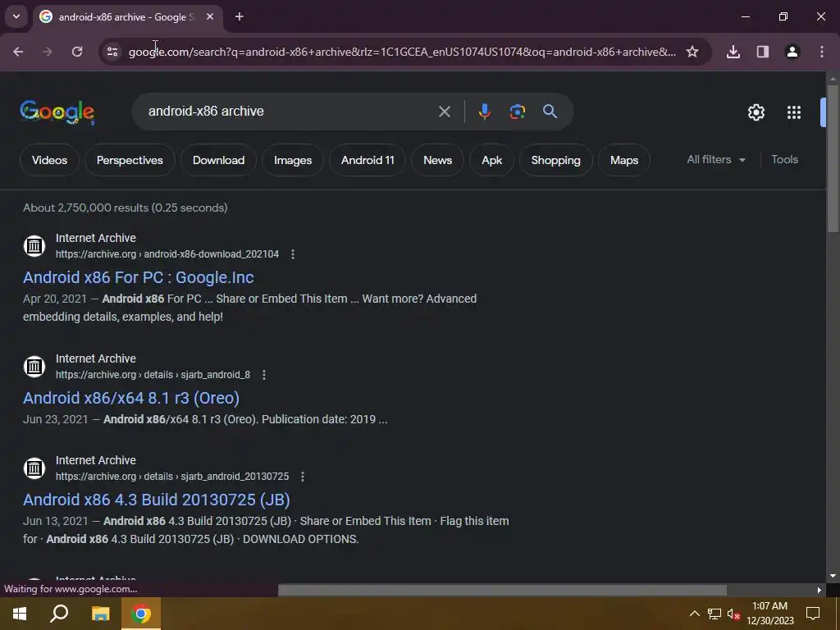Screen dimensions: 840x630
Task: Select the Perspectives filter chip
Action: 130,160
